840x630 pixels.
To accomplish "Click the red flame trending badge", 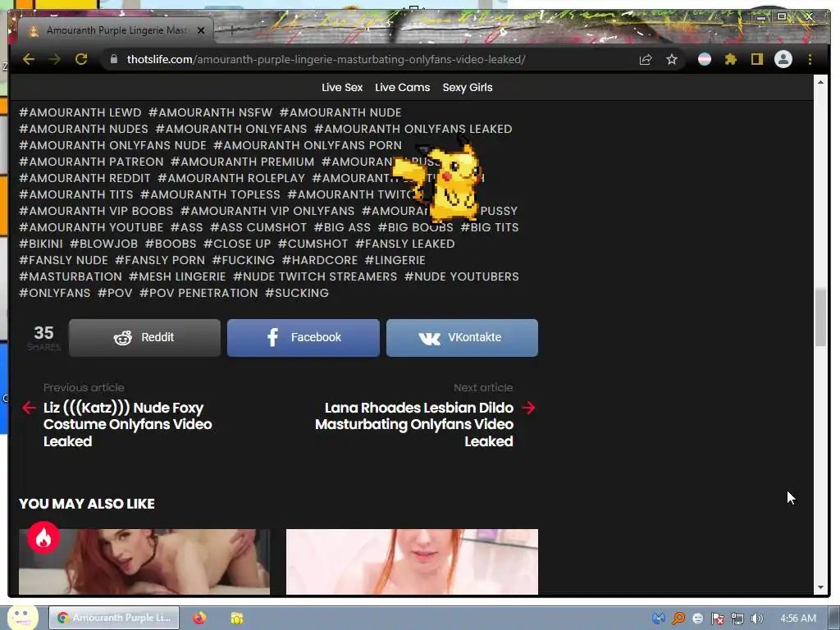I will (43, 537).
